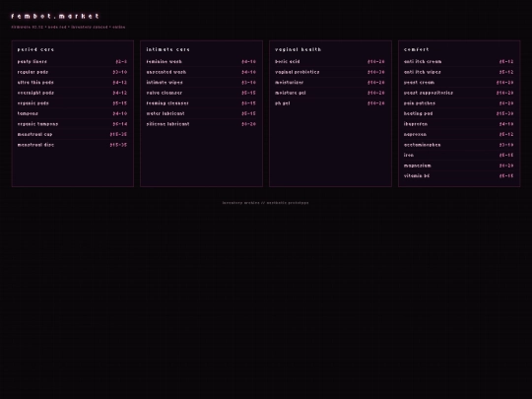This screenshot has height=399, width=532.
Task: Select the period care heading
Action: [35, 49]
